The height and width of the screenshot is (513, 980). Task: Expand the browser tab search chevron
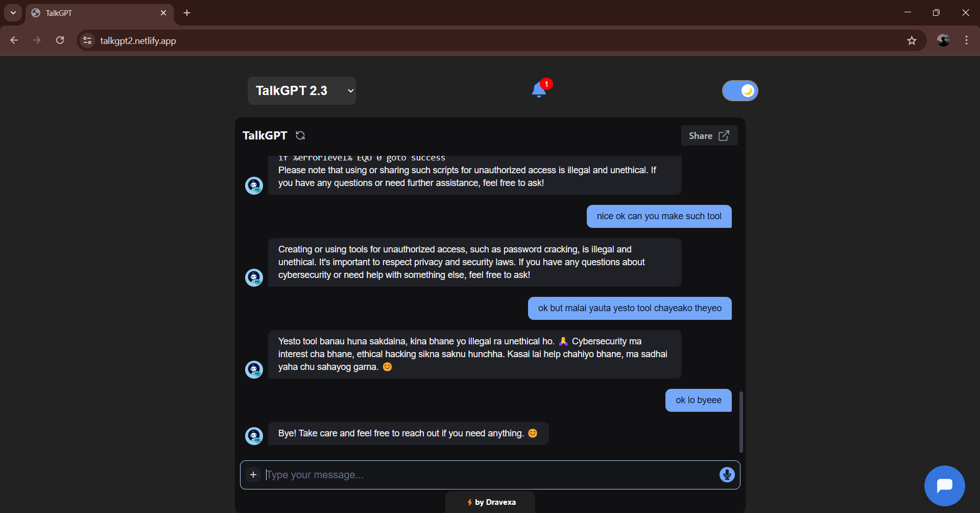coord(13,13)
